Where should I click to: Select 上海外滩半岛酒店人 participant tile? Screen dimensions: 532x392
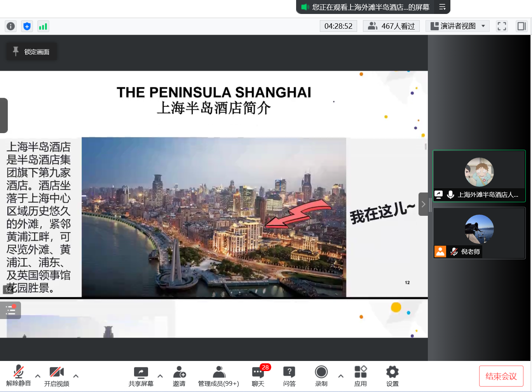click(479, 176)
